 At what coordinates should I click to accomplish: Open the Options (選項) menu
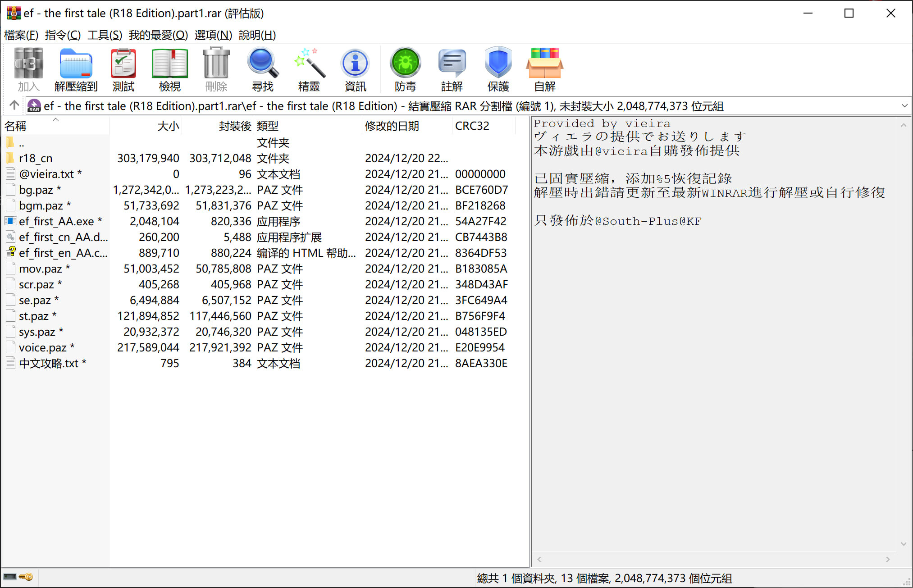213,35
